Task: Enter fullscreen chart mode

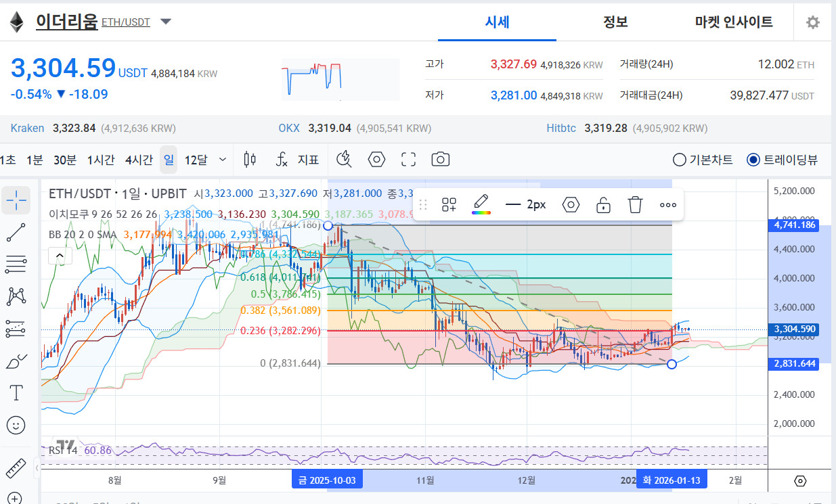Action: pos(408,160)
